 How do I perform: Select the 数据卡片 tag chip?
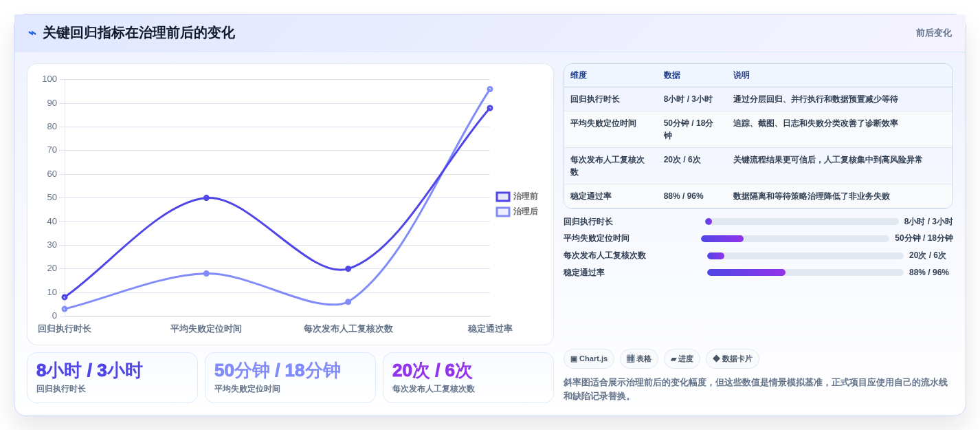pos(733,358)
